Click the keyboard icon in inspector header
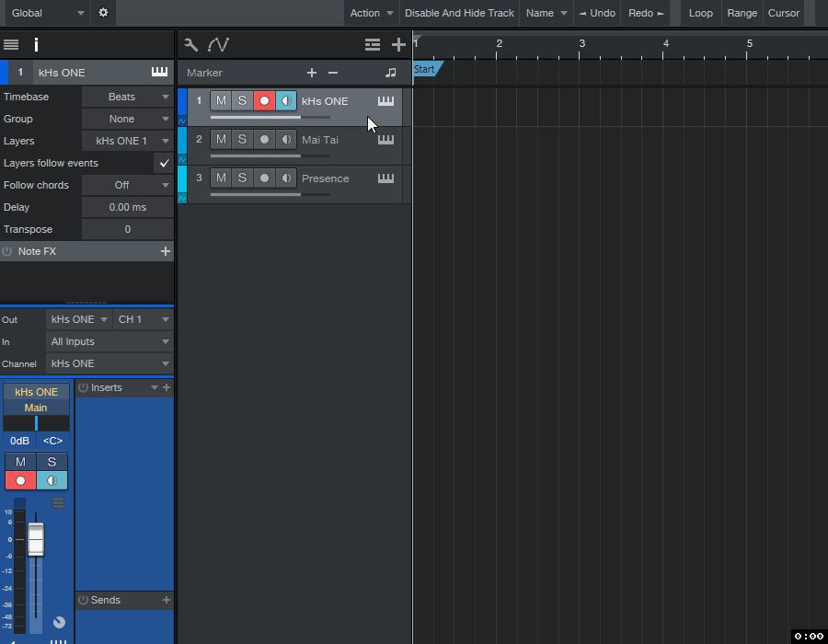Viewport: 828px width, 644px height. [159, 72]
